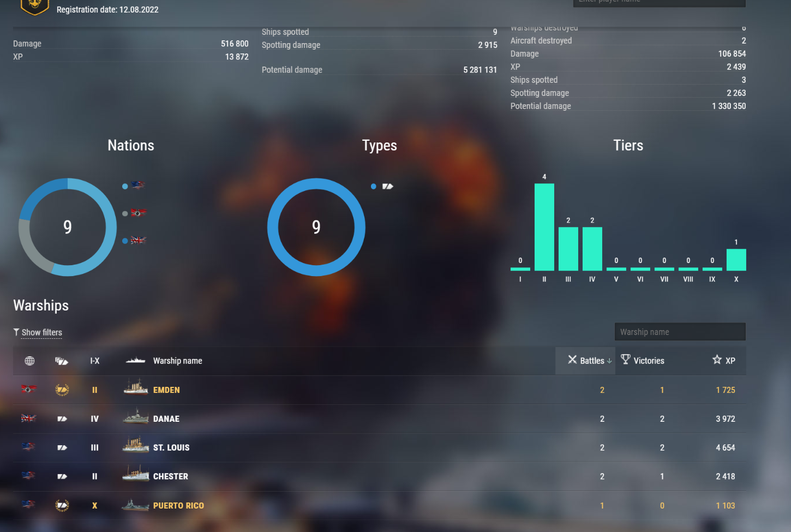This screenshot has height=532, width=791.
Task: Focus the Warship name search field
Action: [680, 332]
